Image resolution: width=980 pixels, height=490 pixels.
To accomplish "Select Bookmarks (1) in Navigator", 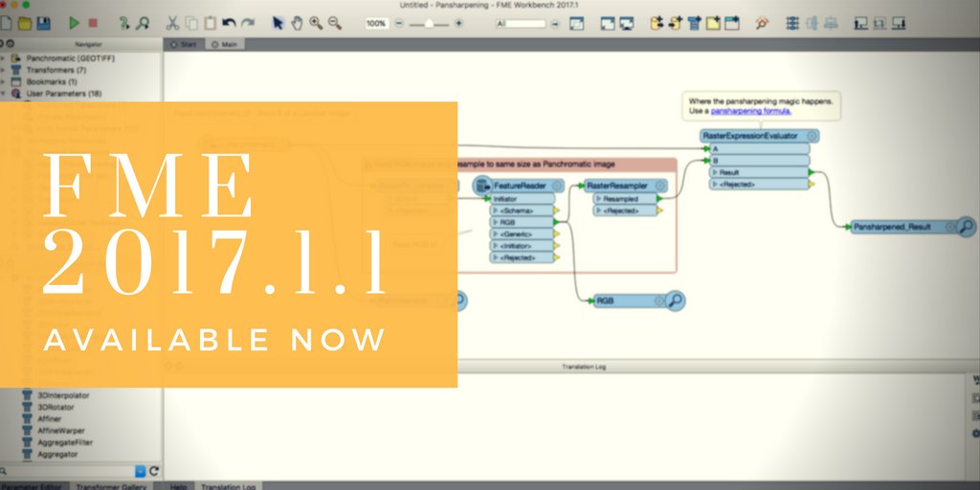I will pos(52,82).
